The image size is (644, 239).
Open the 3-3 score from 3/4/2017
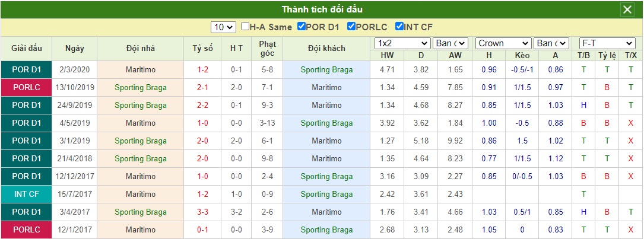pos(203,212)
